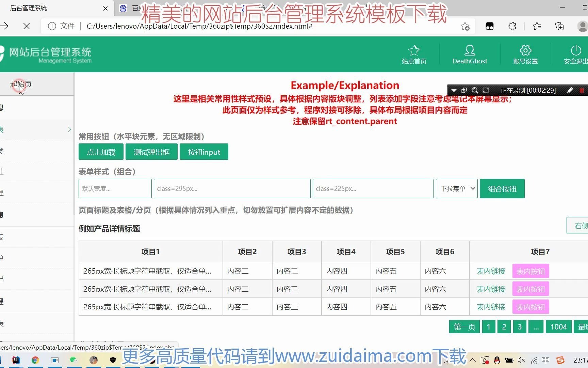Pause the screen recording

[x=582, y=90]
